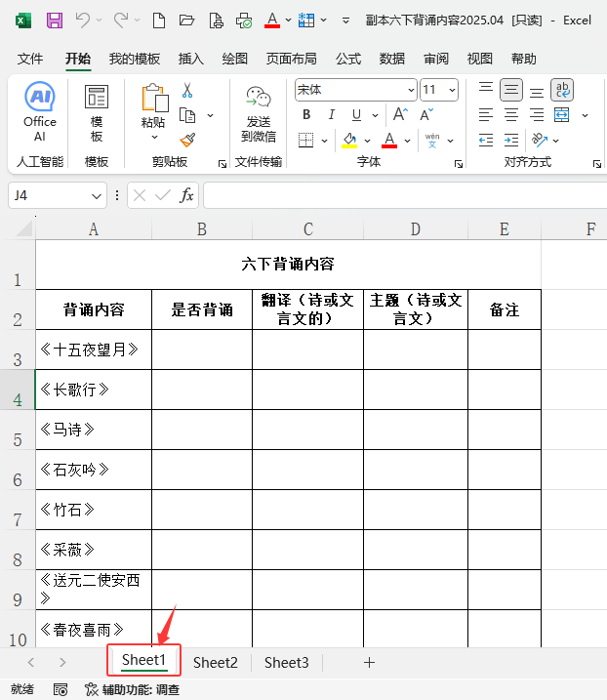
Task: Set middle vertical alignment
Action: point(511,90)
